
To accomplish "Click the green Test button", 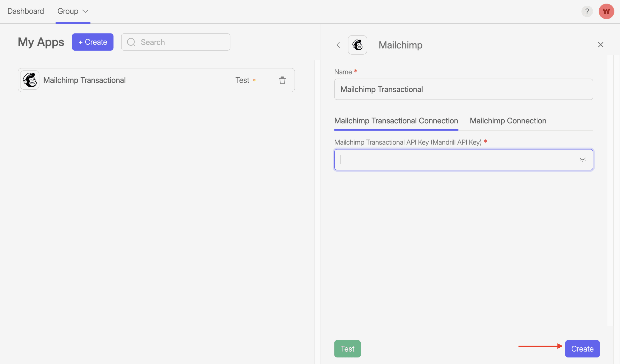I will (347, 349).
